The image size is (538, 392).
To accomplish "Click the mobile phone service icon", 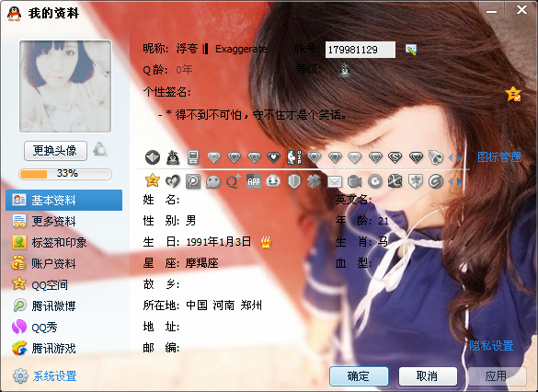I will (193, 157).
